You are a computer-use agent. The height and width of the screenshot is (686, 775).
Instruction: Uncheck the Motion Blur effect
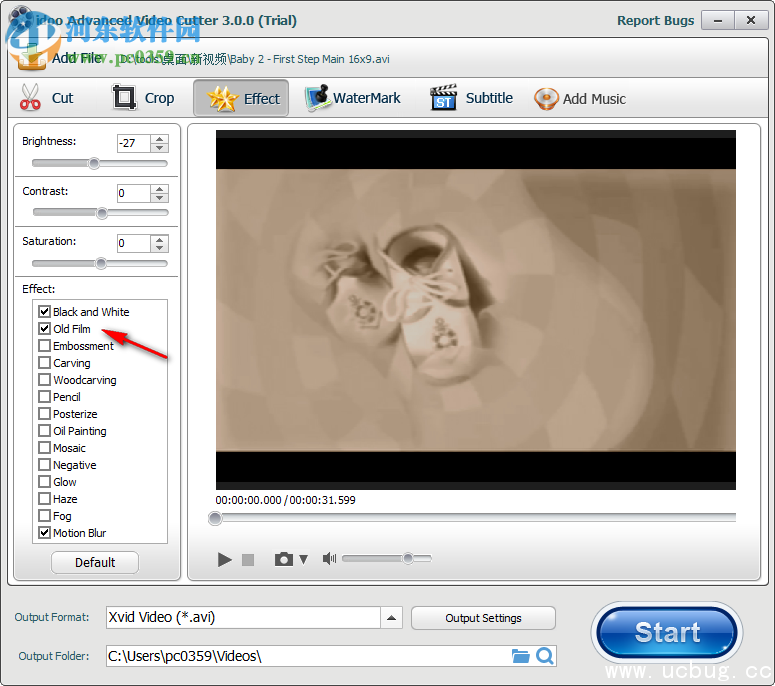pos(44,533)
